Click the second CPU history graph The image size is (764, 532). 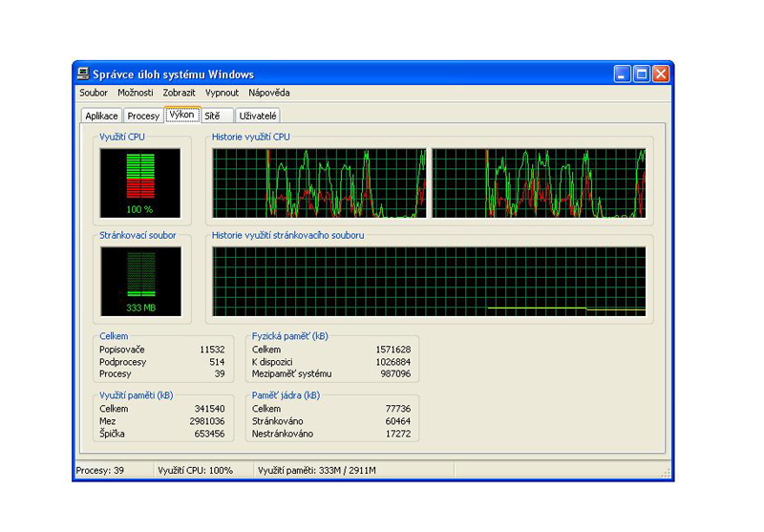coord(539,183)
